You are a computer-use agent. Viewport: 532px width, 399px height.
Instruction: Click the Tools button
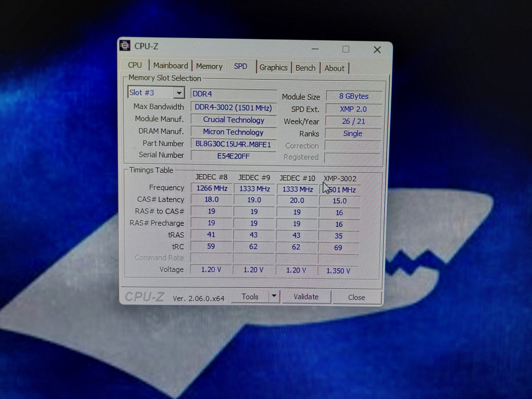click(250, 297)
